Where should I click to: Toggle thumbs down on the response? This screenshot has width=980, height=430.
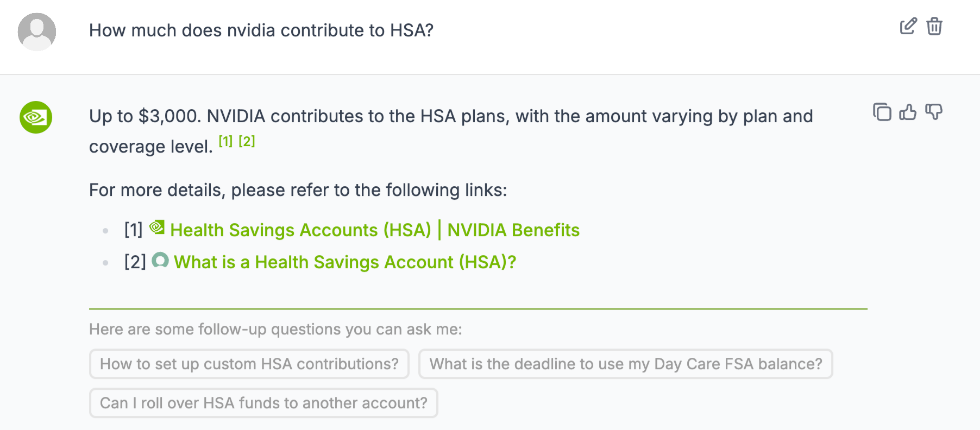click(x=934, y=112)
